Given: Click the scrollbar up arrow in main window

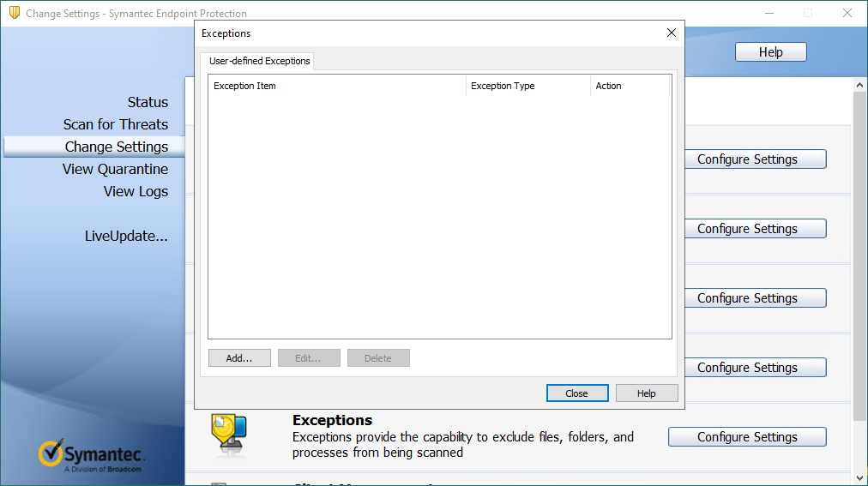Looking at the screenshot, I should 859,85.
